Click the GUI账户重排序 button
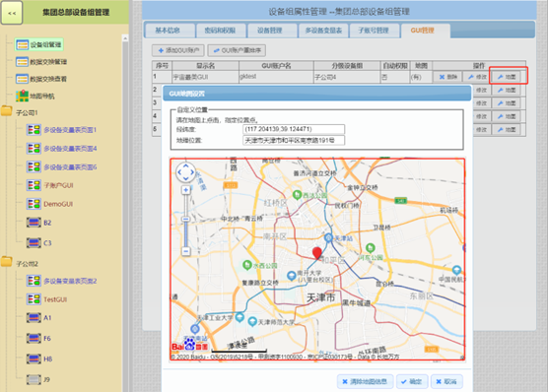Screen dimensions: 548x392 pos(237,50)
